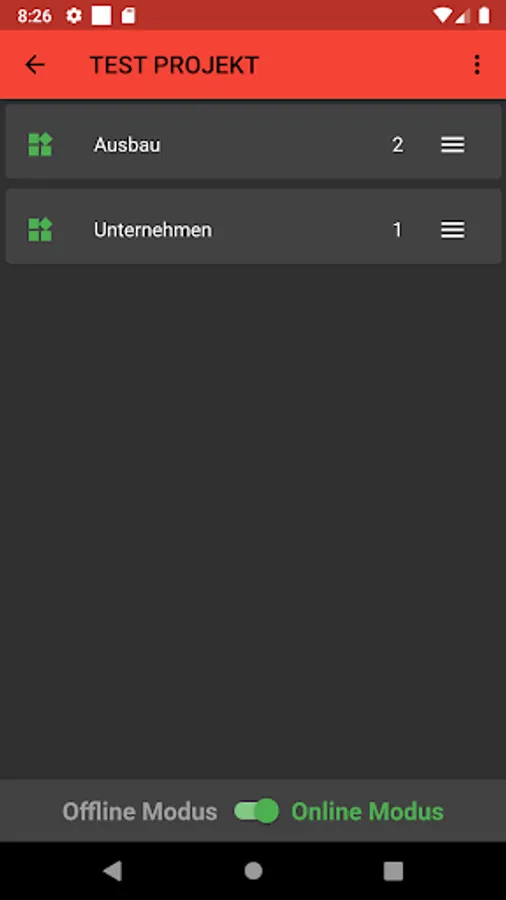Open the Ausbau list entry
The width and height of the screenshot is (506, 900).
(x=253, y=141)
